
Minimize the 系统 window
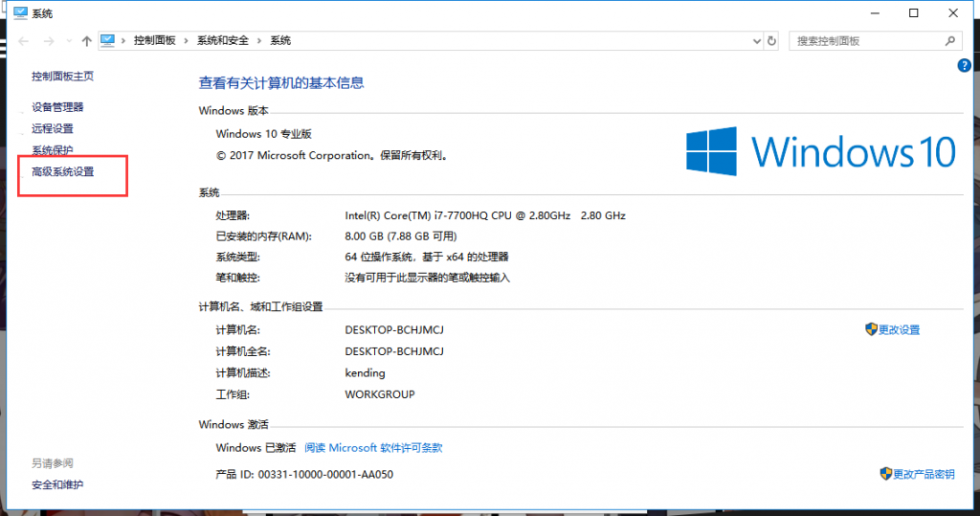(x=875, y=13)
